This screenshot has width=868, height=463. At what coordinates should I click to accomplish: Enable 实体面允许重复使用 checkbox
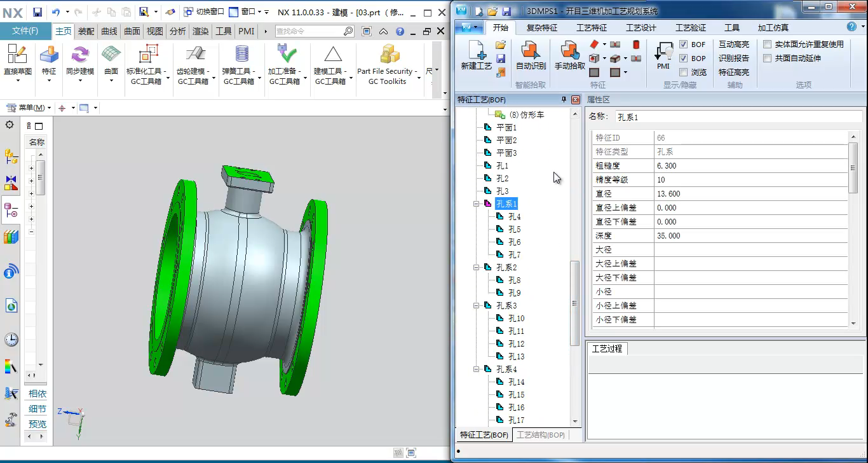click(768, 45)
